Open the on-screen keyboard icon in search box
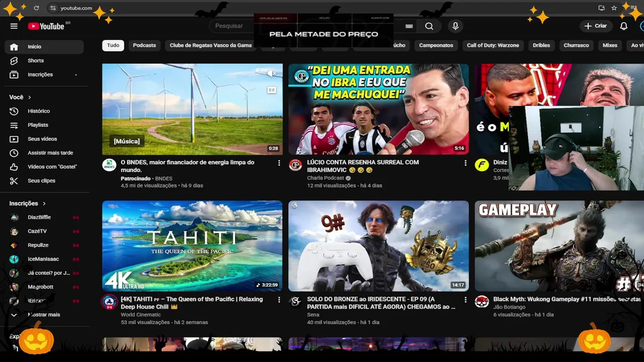This screenshot has width=644, height=362. coord(409,26)
